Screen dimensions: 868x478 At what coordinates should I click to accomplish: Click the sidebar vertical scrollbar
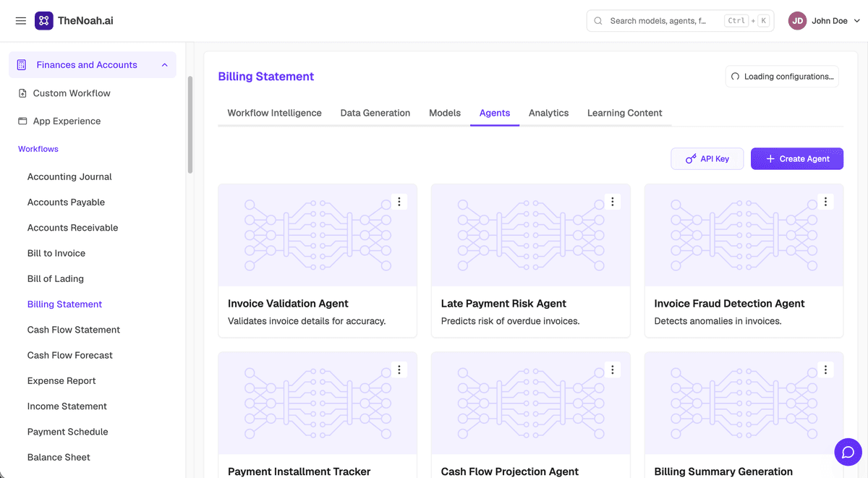point(190,124)
